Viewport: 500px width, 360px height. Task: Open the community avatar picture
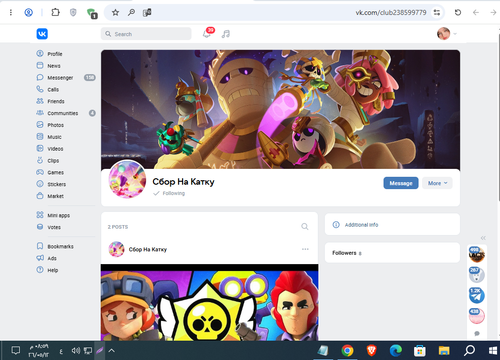click(127, 179)
